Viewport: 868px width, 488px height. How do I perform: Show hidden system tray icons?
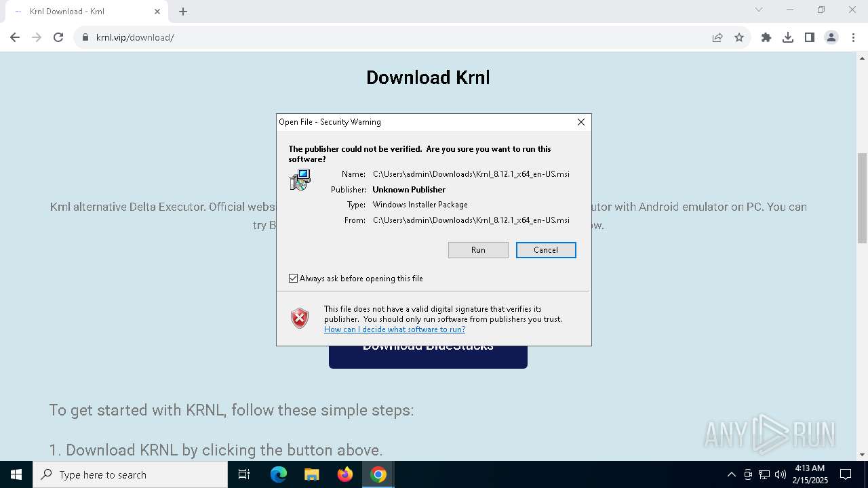[x=731, y=474]
